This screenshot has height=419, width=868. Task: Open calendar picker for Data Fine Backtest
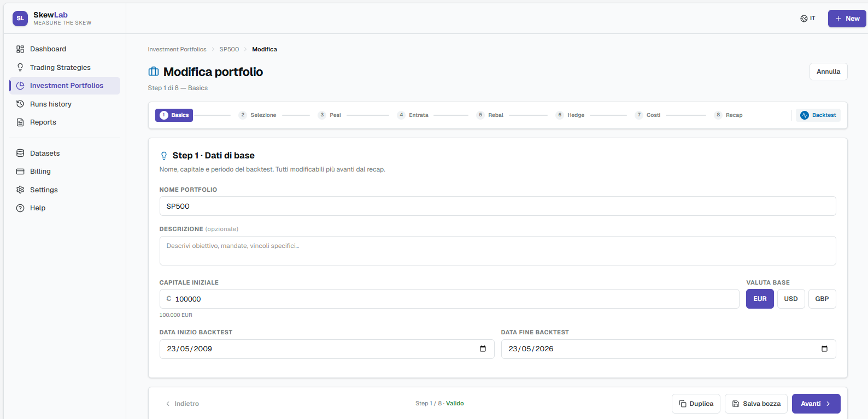coord(824,349)
